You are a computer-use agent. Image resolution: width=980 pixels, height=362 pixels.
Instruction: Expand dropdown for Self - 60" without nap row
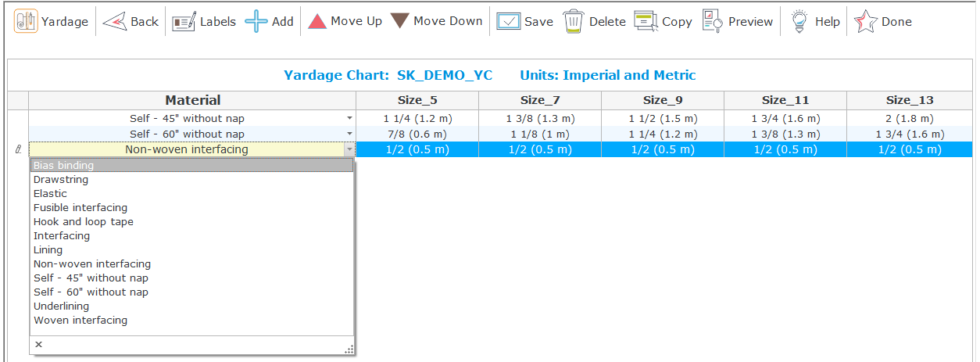pos(349,134)
